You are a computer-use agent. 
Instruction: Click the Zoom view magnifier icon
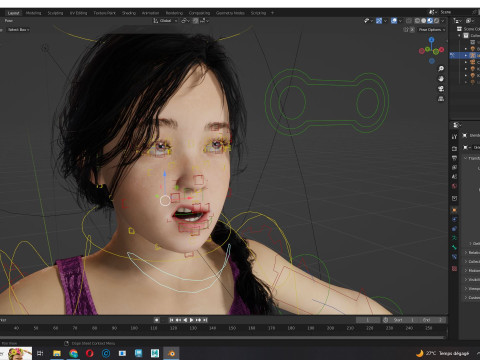point(441,69)
